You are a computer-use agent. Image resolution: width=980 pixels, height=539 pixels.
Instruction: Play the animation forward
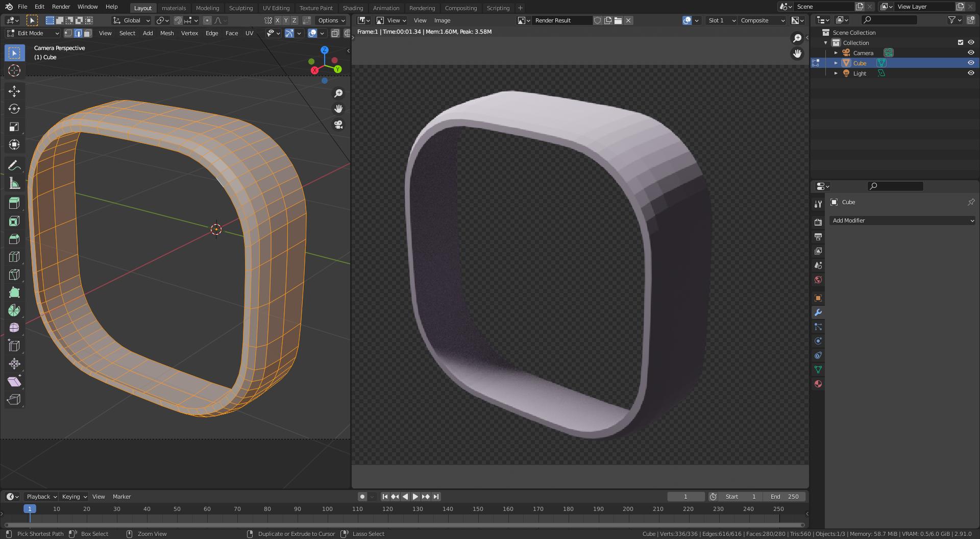point(415,497)
